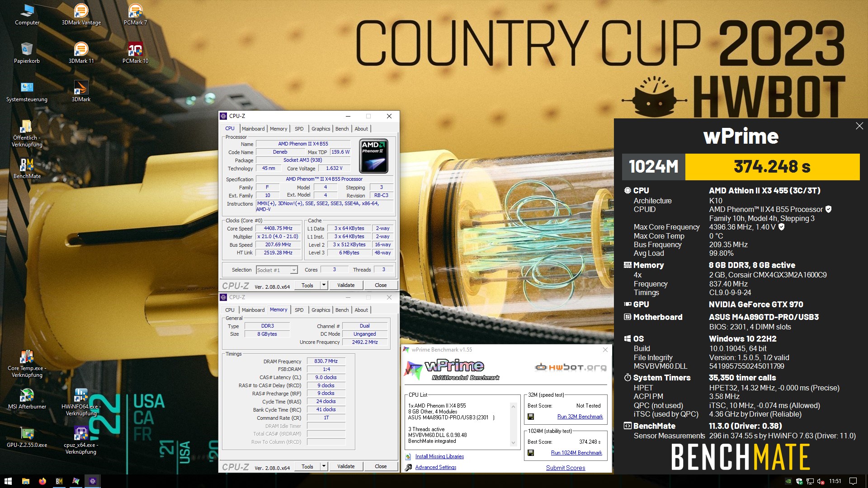Click Submit Scores link in wPrime
868x488 pixels.
pyautogui.click(x=566, y=468)
